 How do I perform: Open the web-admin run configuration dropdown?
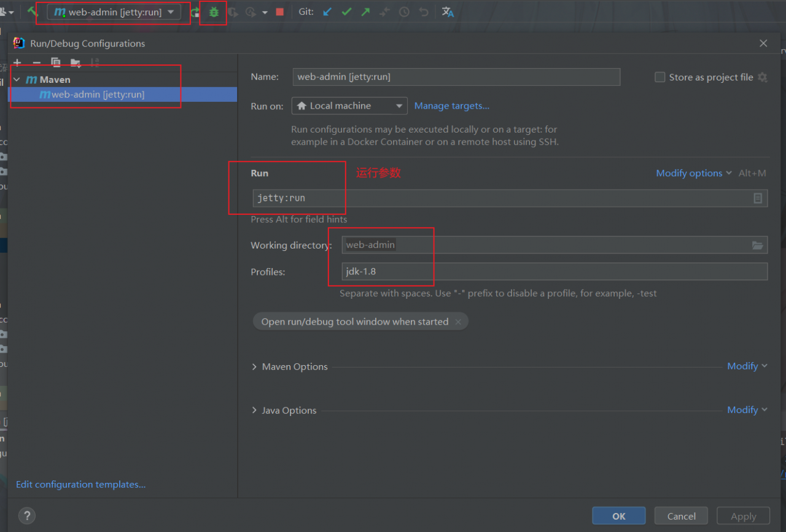click(x=114, y=12)
